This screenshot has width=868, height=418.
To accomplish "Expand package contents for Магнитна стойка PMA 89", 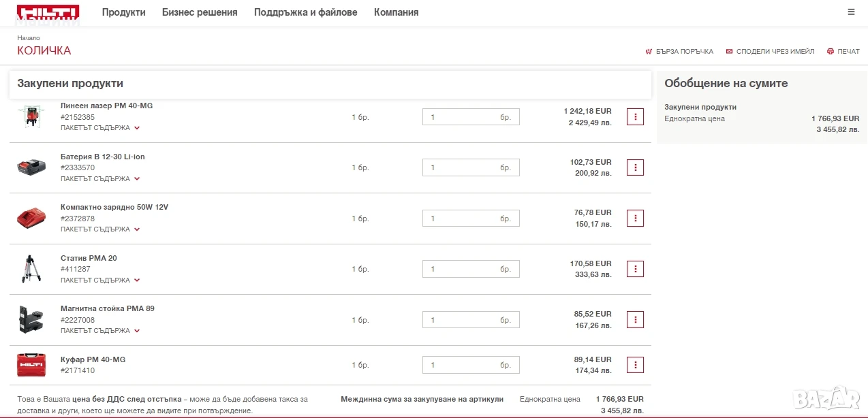I will 100,331.
